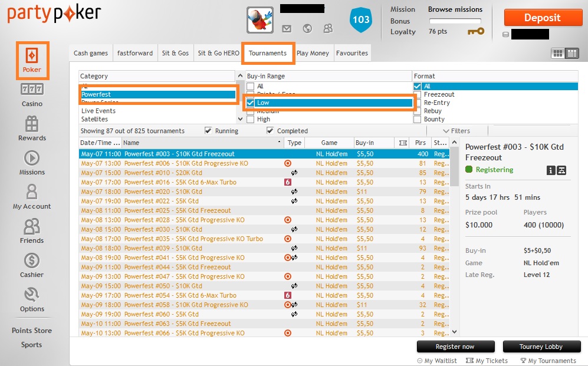This screenshot has width=588, height=366.
Task: Open My Tickets link
Action: point(487,361)
